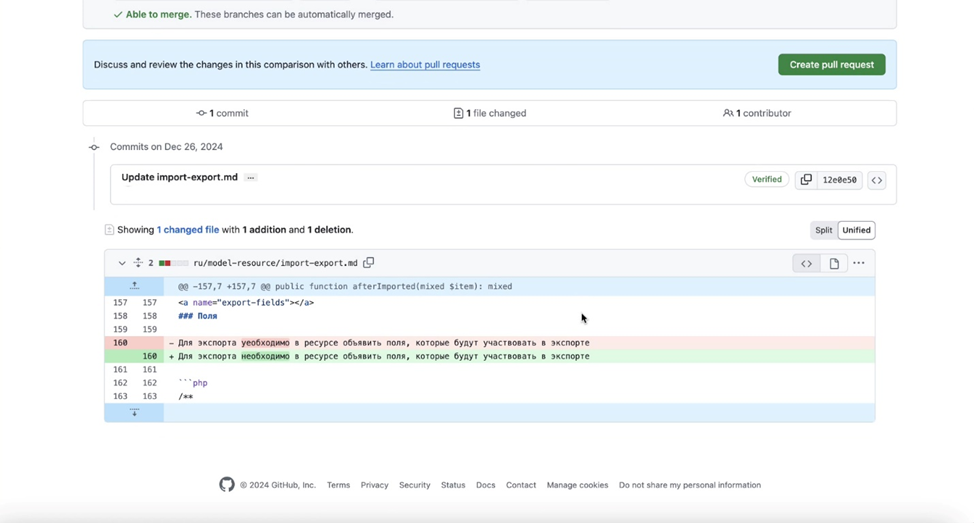Open the Status footer link

453,485
